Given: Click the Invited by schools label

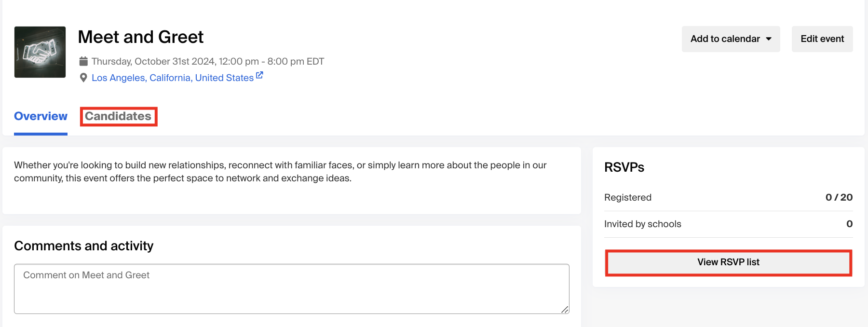Looking at the screenshot, I should [x=642, y=224].
